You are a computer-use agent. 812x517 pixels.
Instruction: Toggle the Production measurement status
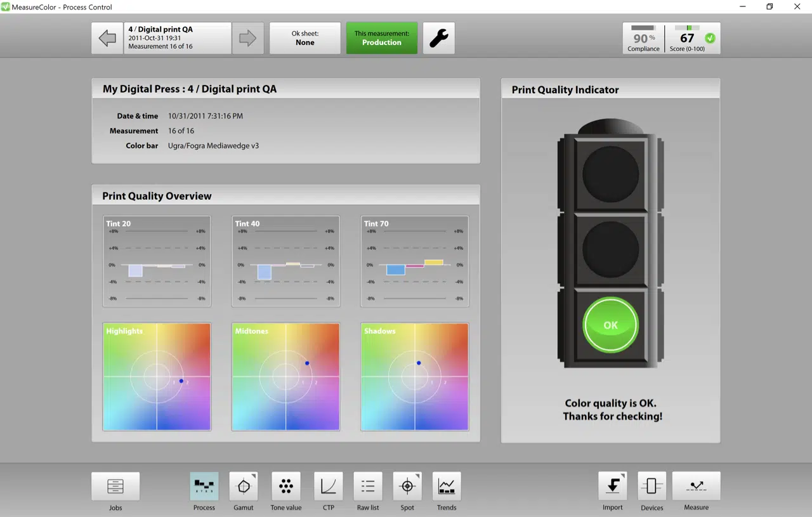[381, 37]
